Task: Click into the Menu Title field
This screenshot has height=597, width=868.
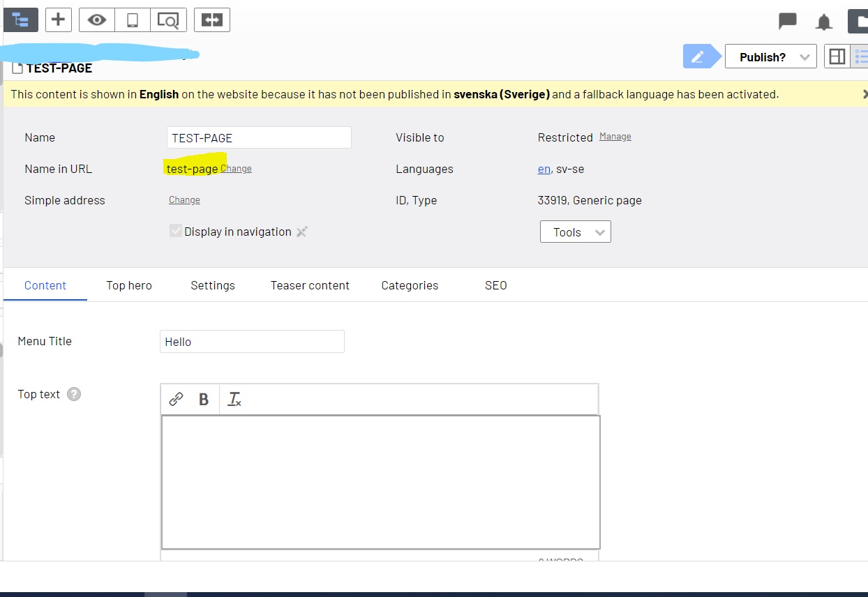Action: (x=252, y=342)
